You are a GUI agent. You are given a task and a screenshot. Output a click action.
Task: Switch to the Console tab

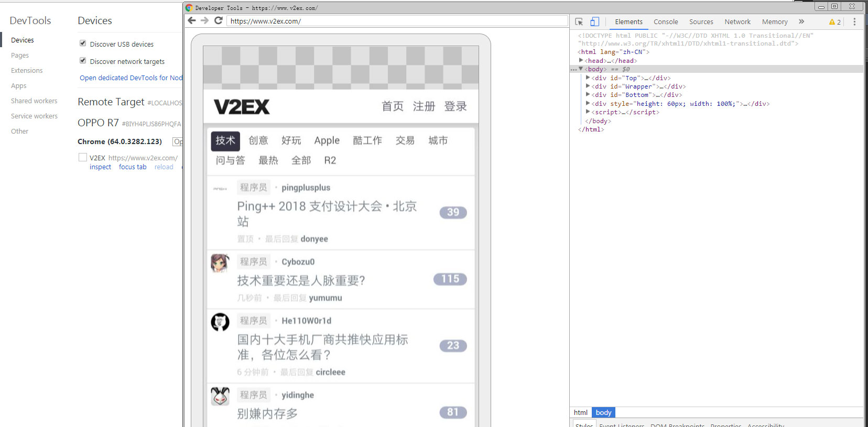pyautogui.click(x=666, y=22)
